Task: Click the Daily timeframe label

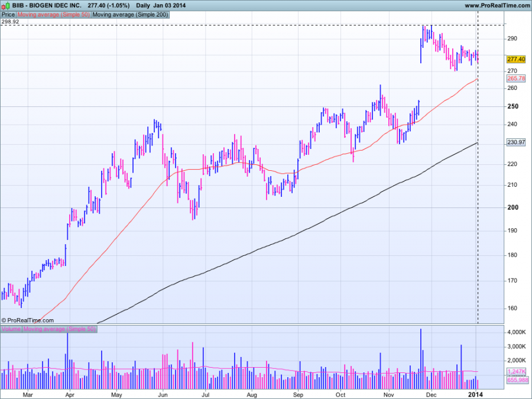Action: [143, 5]
